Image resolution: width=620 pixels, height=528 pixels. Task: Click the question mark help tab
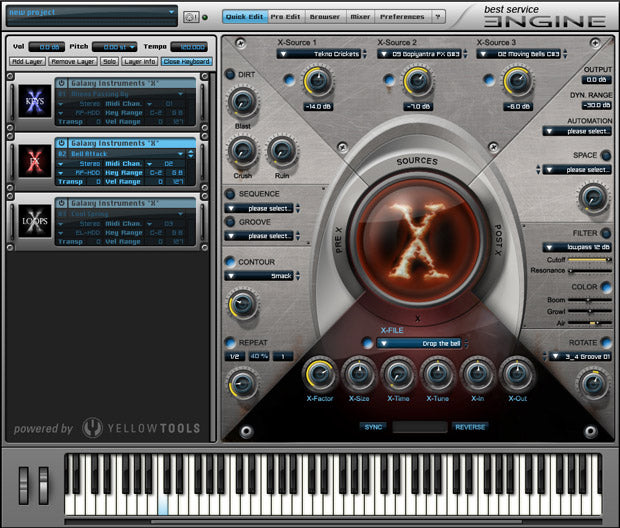(438, 17)
